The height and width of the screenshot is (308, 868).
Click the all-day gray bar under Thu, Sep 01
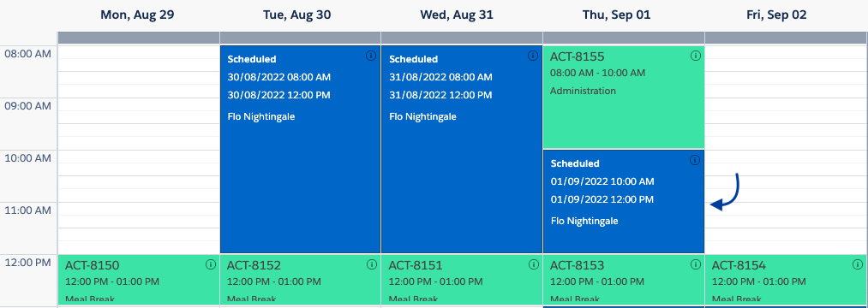(623, 38)
